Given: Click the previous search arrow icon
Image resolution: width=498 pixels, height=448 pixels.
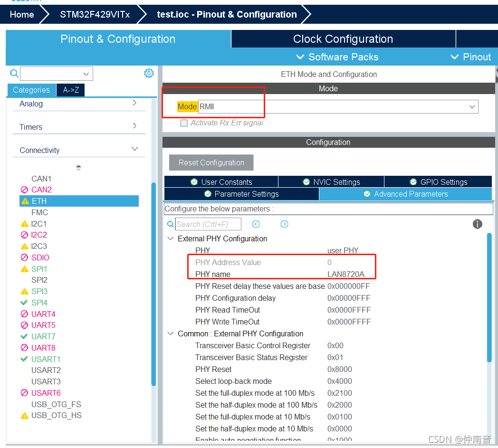Looking at the screenshot, I should 256,224.
